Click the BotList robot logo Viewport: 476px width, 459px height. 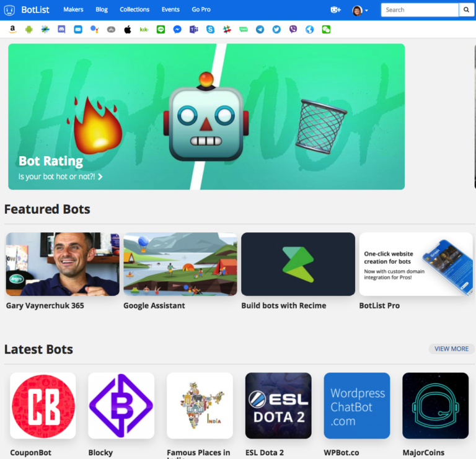click(x=9, y=10)
